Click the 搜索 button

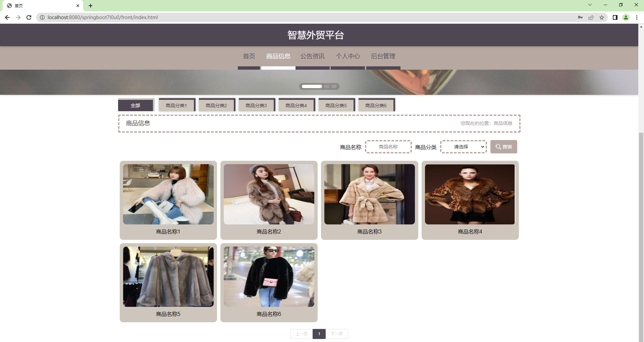tap(504, 147)
